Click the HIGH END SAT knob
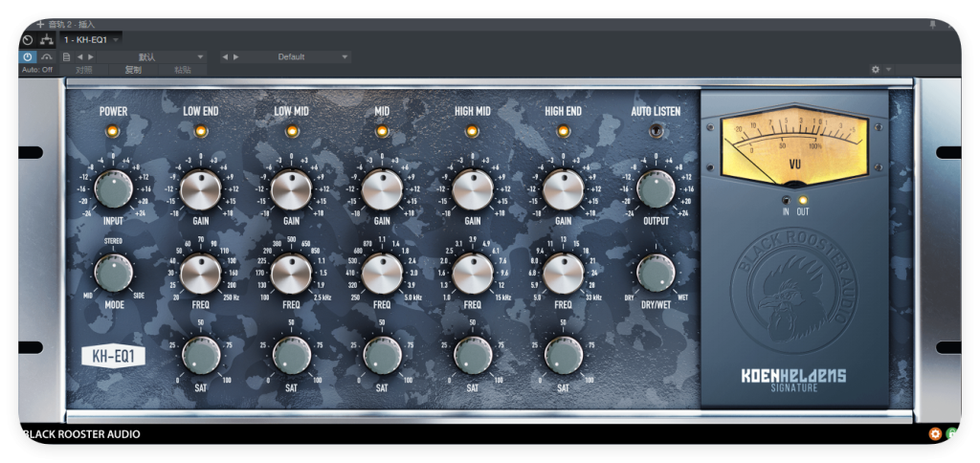 pyautogui.click(x=563, y=356)
